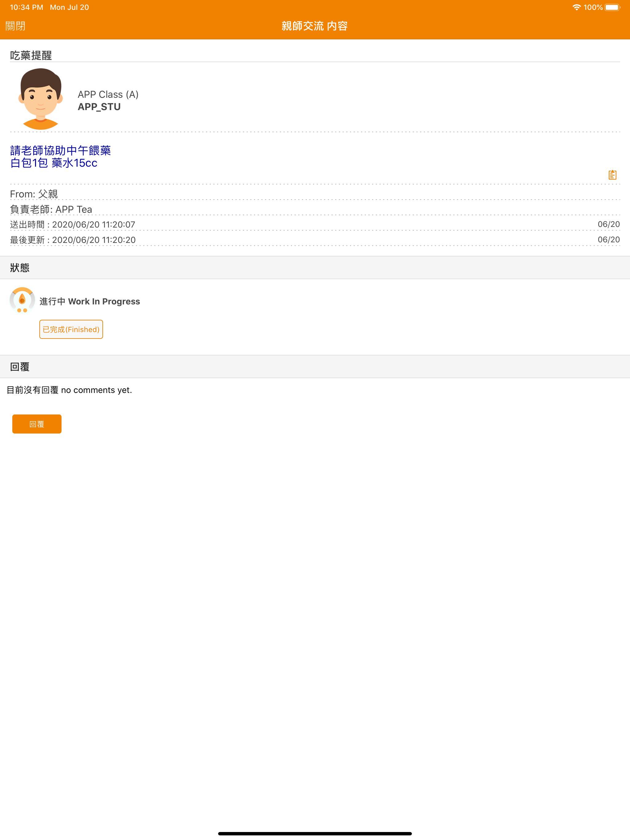Click the 100% battery percentage
Image resolution: width=630 pixels, height=840 pixels.
pos(593,7)
